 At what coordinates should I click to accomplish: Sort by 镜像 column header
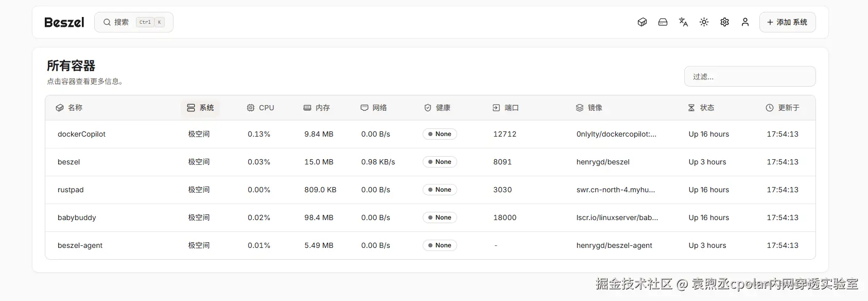(x=589, y=108)
